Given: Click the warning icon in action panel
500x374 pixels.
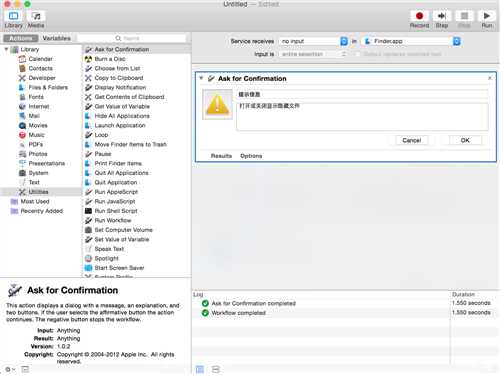Looking at the screenshot, I should 217,105.
